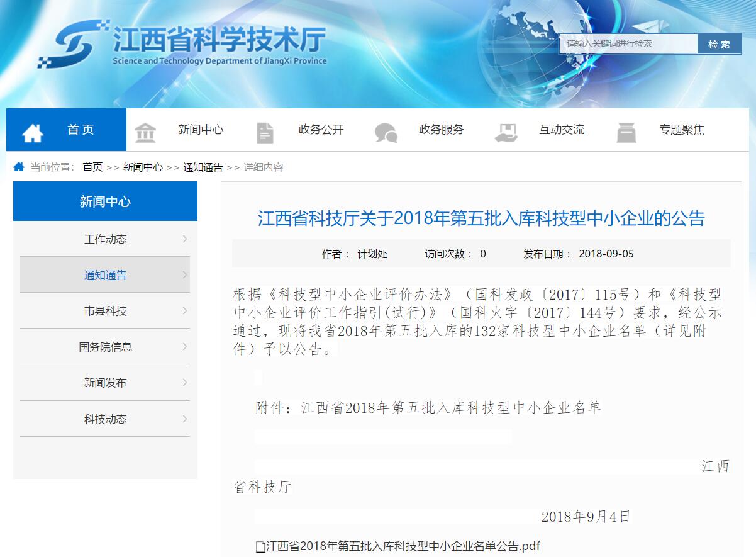Click the chat bubbles icon beside 政务服务
Viewport: 756px width, 557px height.
click(386, 133)
